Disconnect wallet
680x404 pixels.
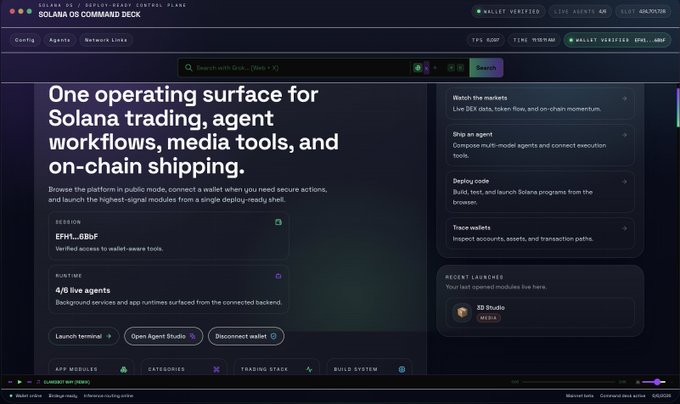coord(246,336)
